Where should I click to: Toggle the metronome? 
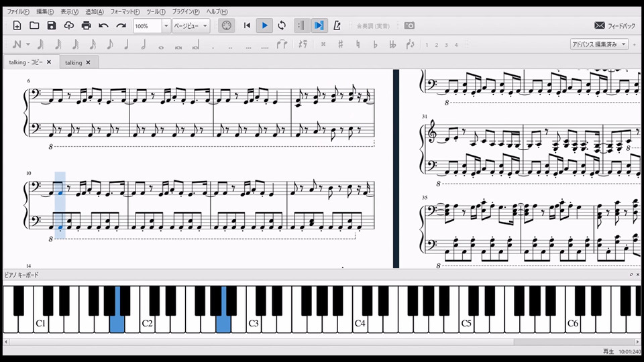(337, 25)
